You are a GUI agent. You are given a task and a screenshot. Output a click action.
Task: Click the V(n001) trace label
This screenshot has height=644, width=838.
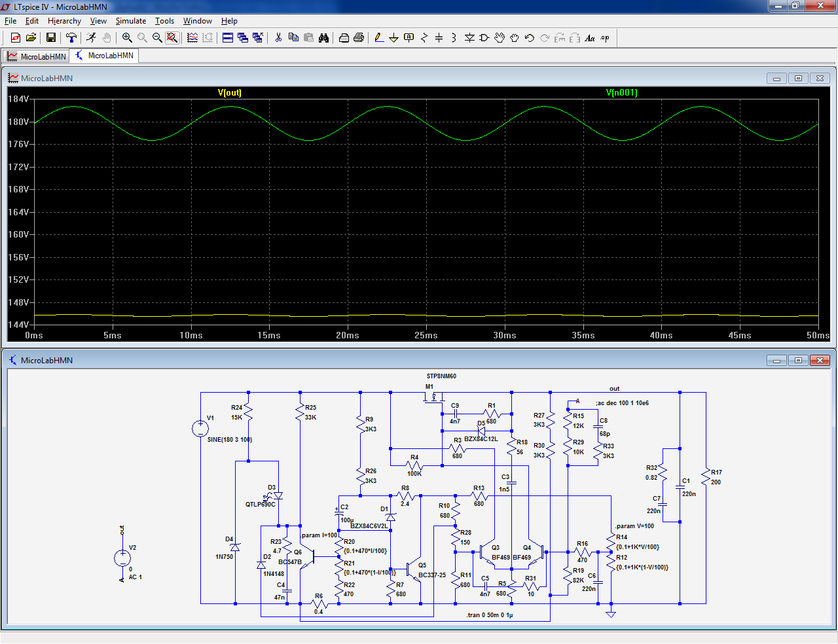[x=622, y=93]
